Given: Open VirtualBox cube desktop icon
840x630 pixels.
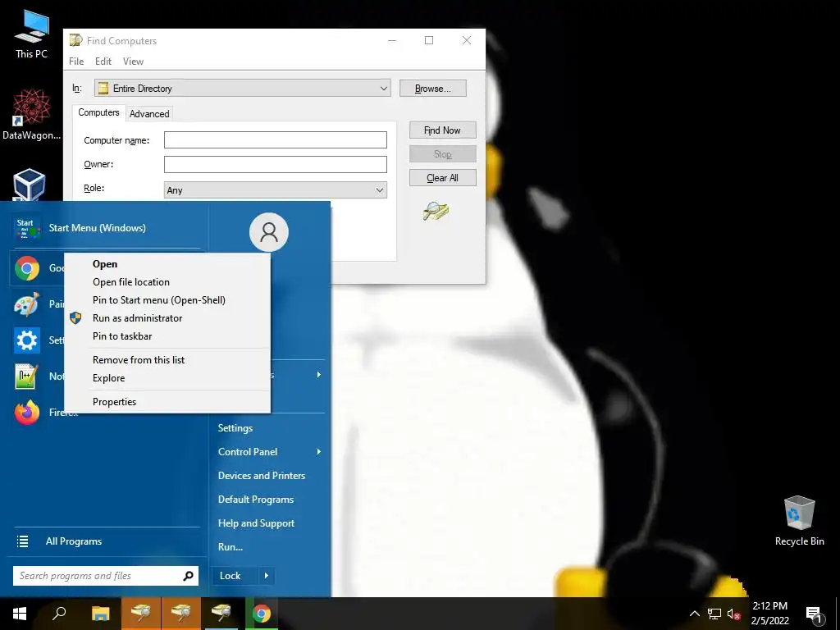Looking at the screenshot, I should [x=30, y=185].
